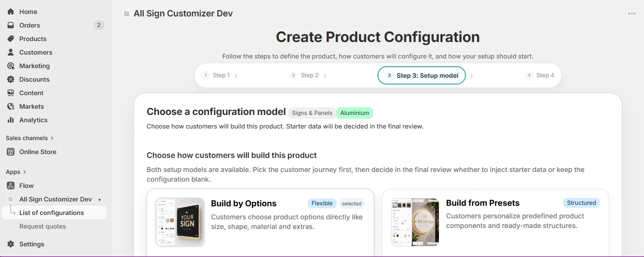Click the chevron after Step 2
Screen dimensions: 644x257
pos(325,76)
